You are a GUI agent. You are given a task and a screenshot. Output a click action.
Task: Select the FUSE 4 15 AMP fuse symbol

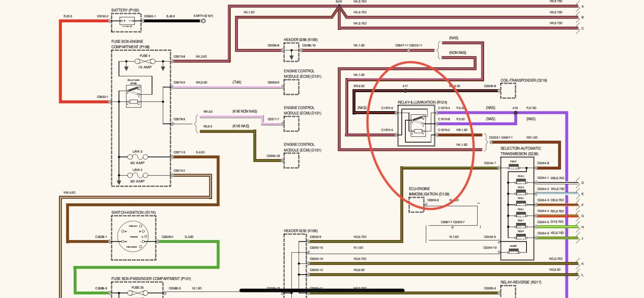click(144, 62)
